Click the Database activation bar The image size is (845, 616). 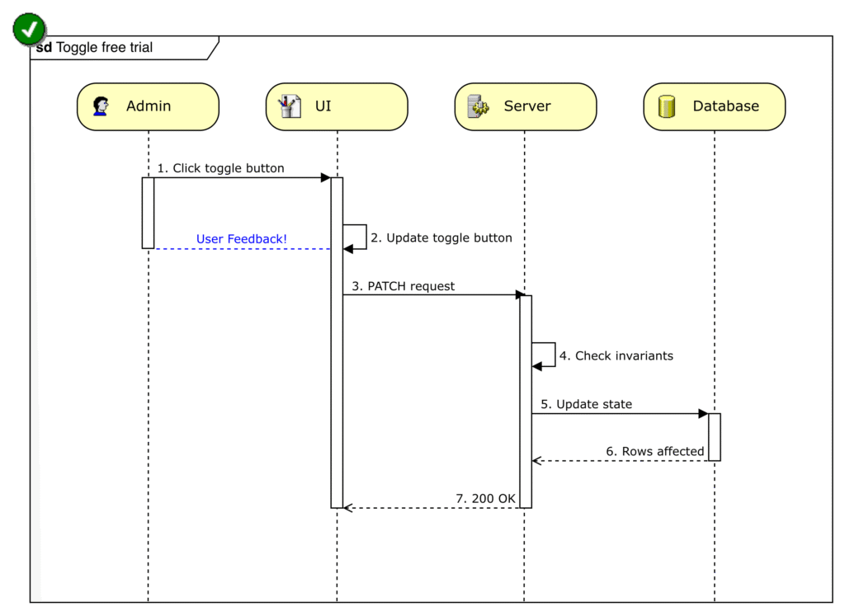pyautogui.click(x=715, y=436)
